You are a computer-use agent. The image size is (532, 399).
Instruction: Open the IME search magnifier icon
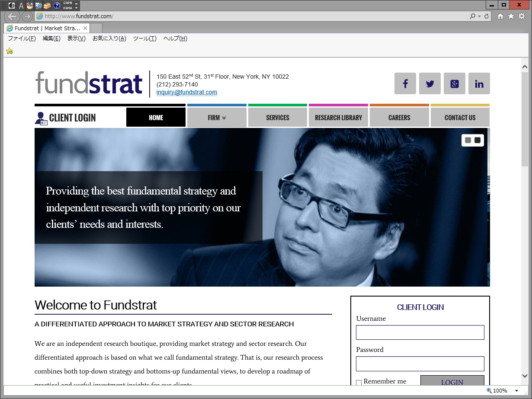point(38,6)
